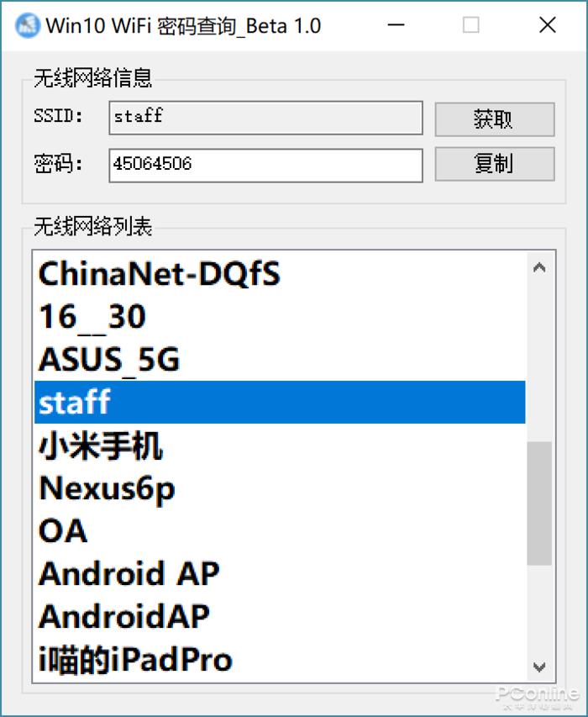The height and width of the screenshot is (717, 588).
Task: Click the 密码 password field
Action: click(265, 164)
